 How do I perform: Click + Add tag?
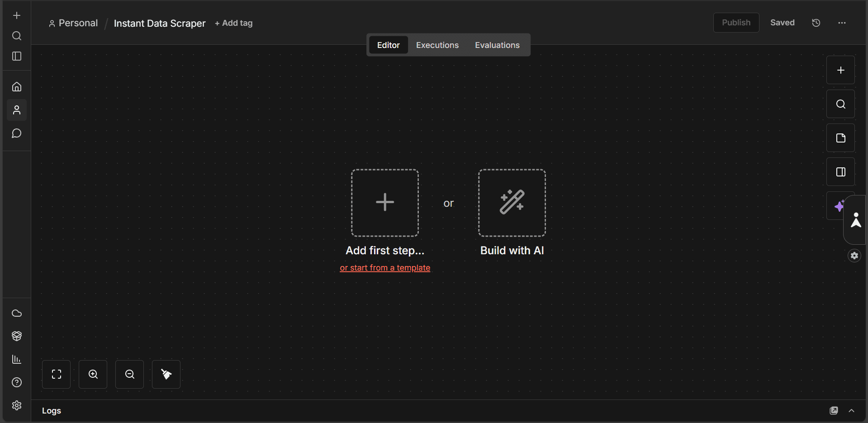234,23
